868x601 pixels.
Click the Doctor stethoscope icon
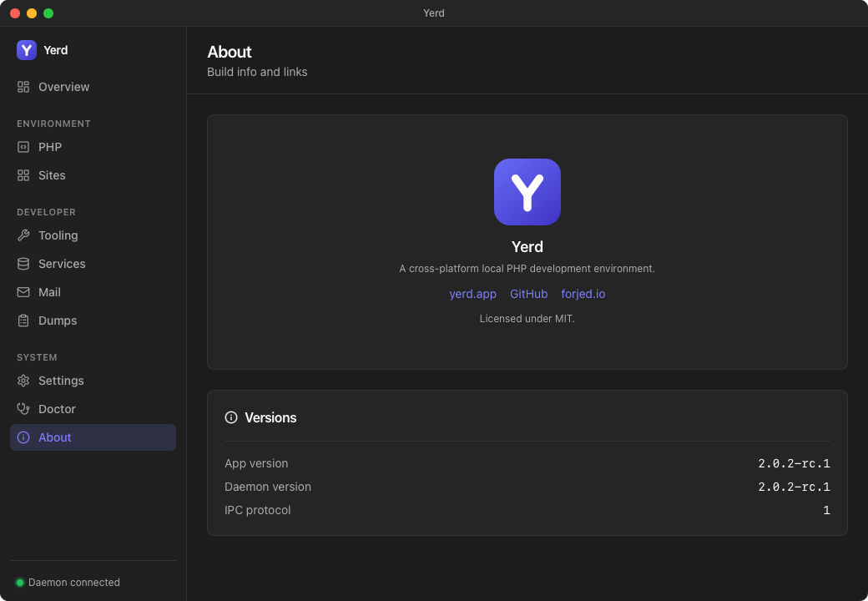click(23, 409)
